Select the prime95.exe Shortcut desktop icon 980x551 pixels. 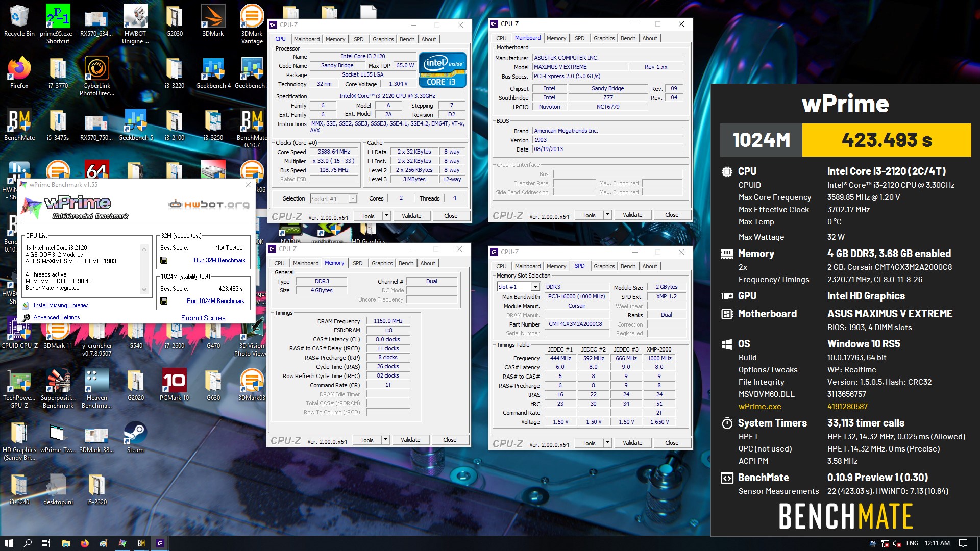(58, 24)
